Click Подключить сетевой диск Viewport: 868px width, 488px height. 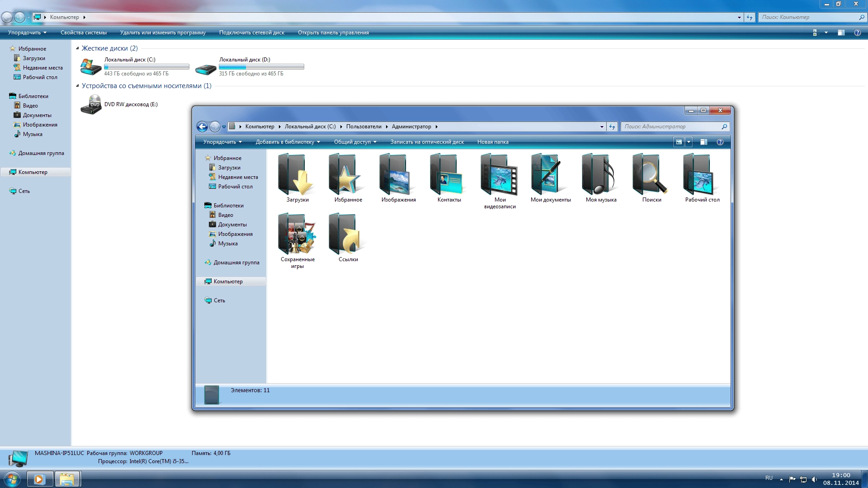251,33
